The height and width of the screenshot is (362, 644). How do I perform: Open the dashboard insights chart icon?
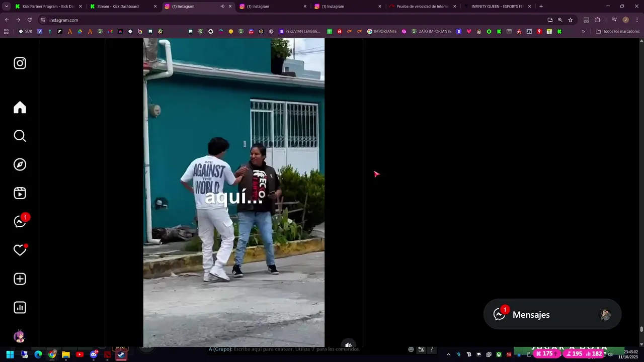pos(20,308)
